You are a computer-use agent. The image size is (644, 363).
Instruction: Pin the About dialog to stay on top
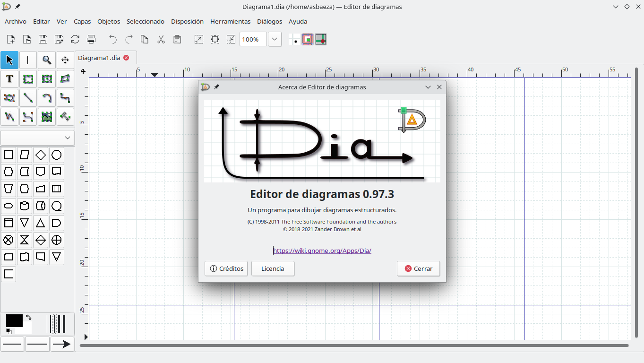pos(216,87)
